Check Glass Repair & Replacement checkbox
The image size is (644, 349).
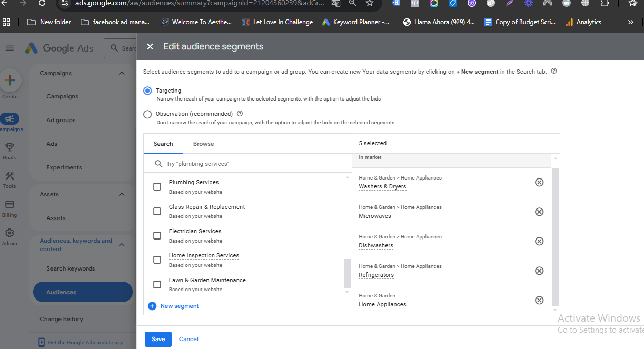tap(157, 211)
